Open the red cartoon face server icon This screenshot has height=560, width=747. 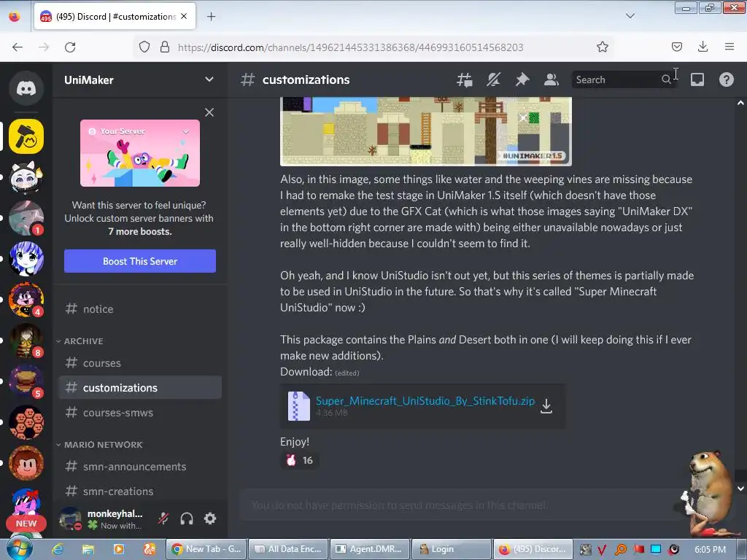tap(26, 463)
